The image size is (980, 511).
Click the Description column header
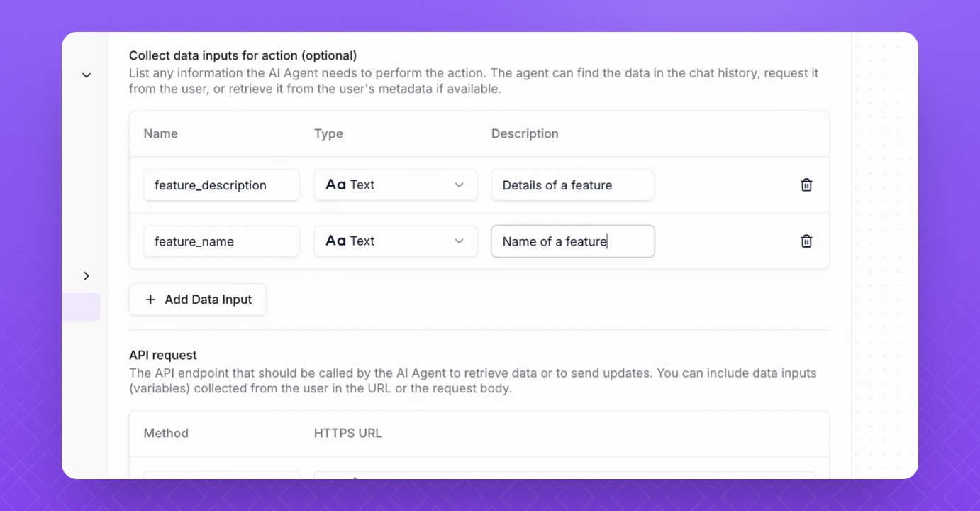(525, 133)
